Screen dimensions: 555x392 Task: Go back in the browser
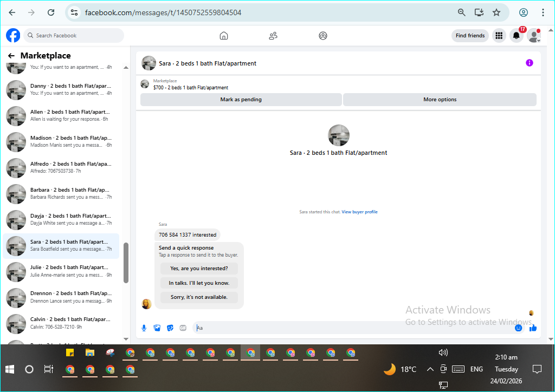click(12, 12)
